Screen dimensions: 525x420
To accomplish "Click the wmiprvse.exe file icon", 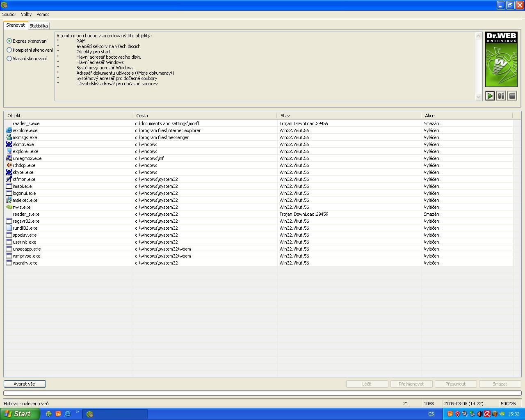I will (9, 256).
